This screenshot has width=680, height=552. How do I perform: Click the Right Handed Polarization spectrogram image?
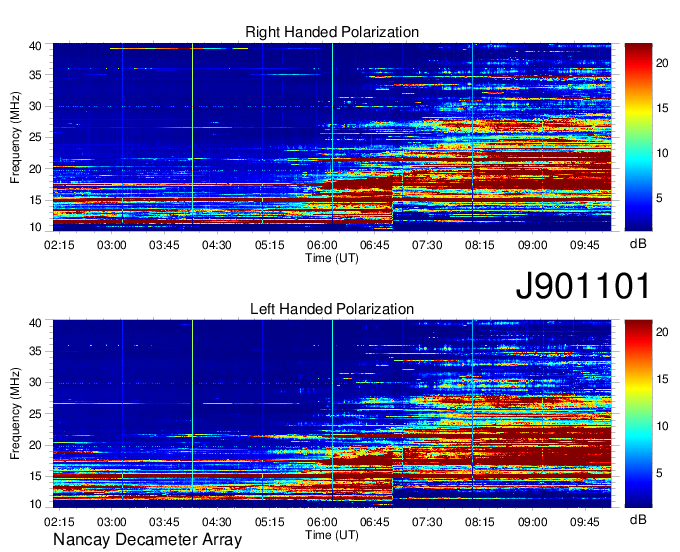pos(332,137)
